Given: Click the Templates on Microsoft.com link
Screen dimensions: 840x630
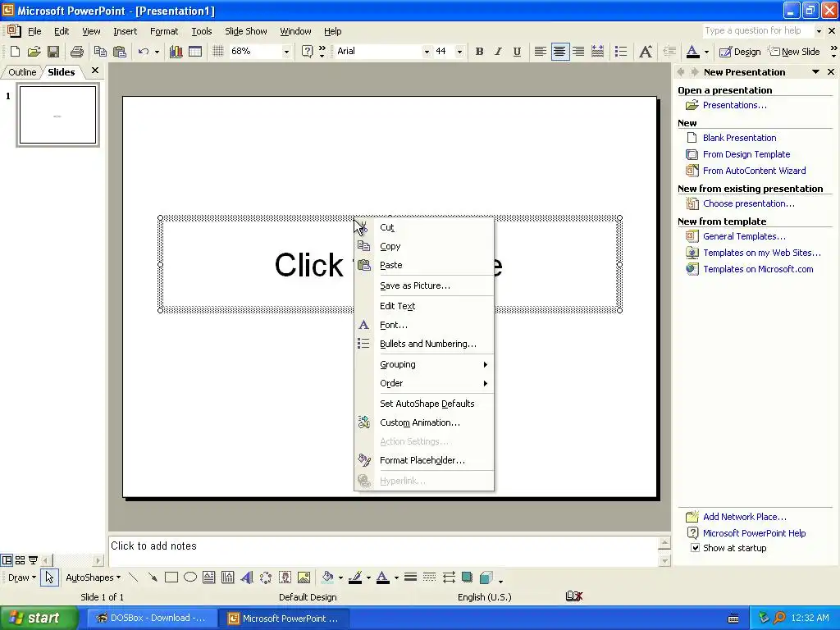Looking at the screenshot, I should pos(758,269).
